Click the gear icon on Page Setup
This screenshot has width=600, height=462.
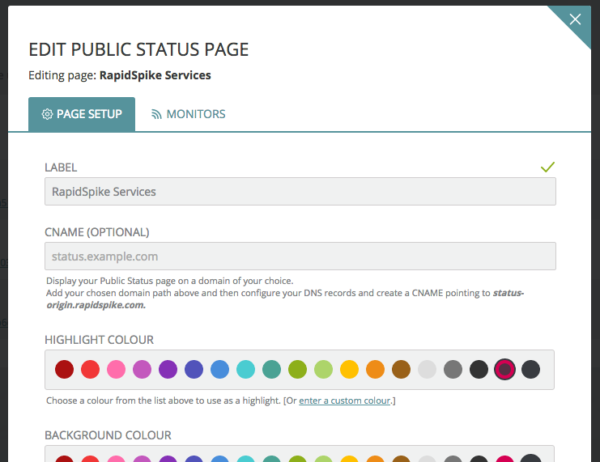point(47,114)
